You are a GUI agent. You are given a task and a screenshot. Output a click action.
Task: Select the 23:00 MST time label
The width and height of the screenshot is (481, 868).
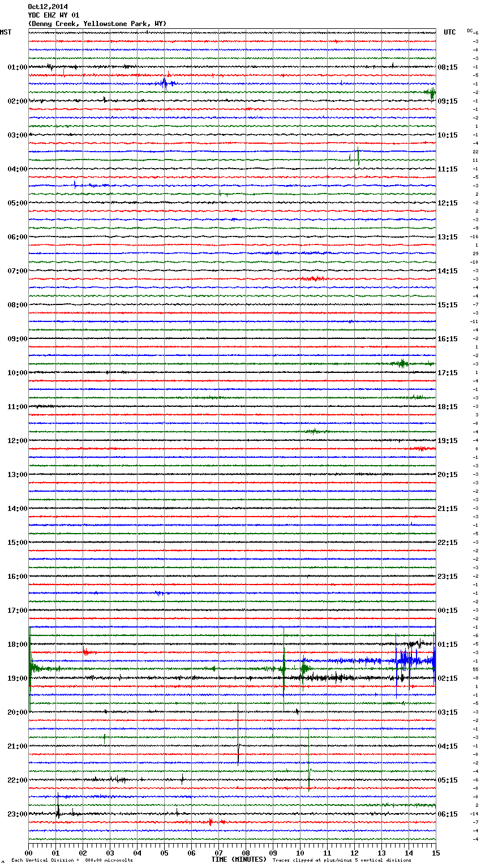tap(18, 814)
